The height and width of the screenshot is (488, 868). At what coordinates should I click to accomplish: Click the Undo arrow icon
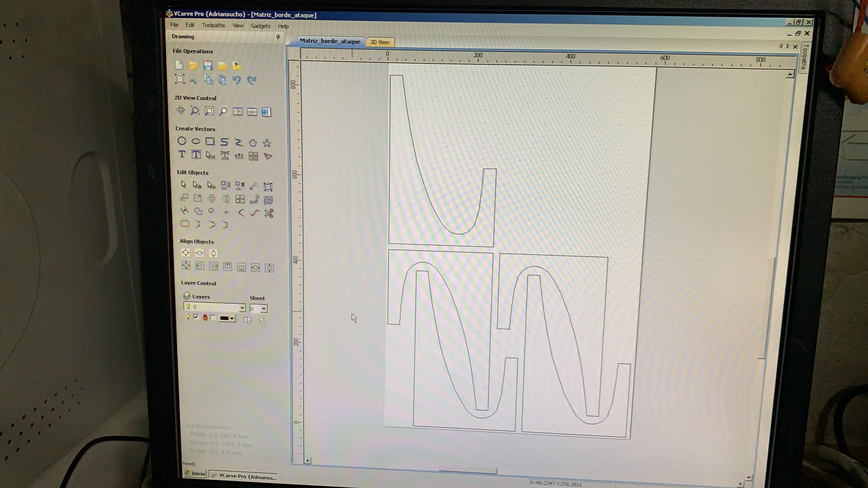tap(236, 80)
